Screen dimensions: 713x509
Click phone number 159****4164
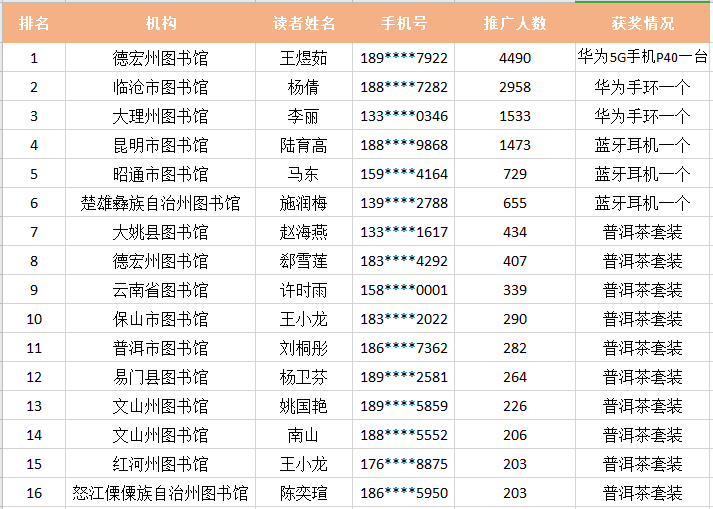404,174
